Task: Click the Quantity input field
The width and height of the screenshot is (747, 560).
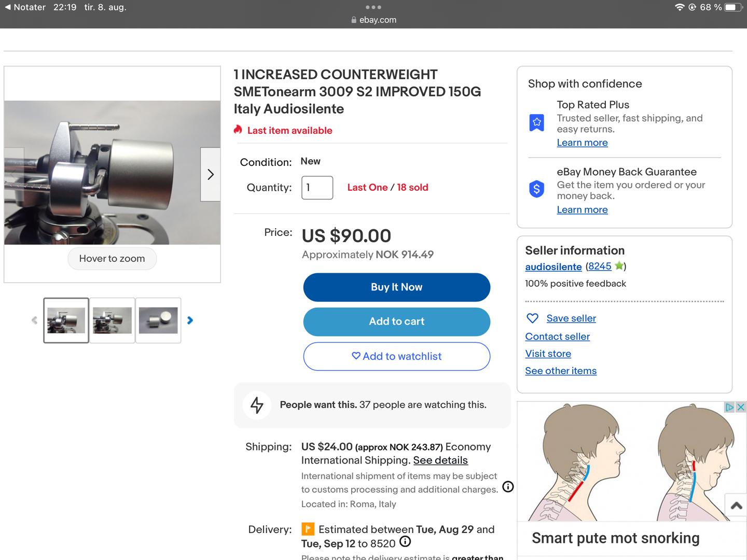Action: click(317, 188)
